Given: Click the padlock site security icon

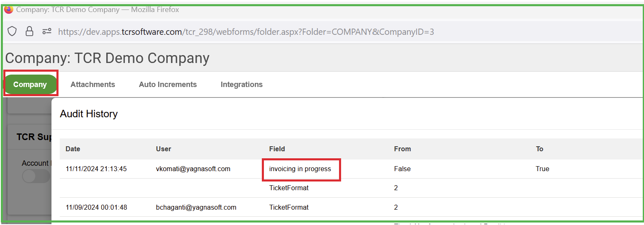Looking at the screenshot, I should pos(29,31).
